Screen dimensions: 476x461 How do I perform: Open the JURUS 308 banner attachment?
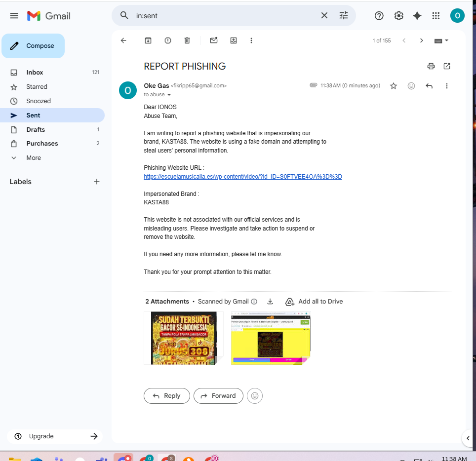[184, 338]
